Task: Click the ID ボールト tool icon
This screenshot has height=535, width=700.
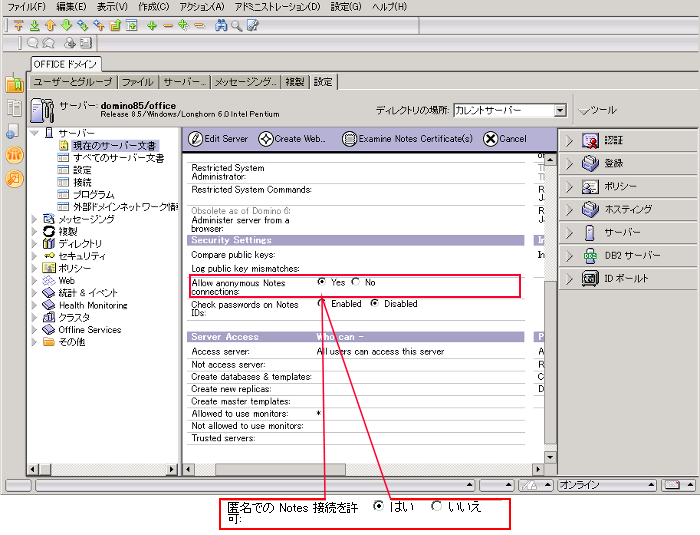Action: click(x=590, y=278)
